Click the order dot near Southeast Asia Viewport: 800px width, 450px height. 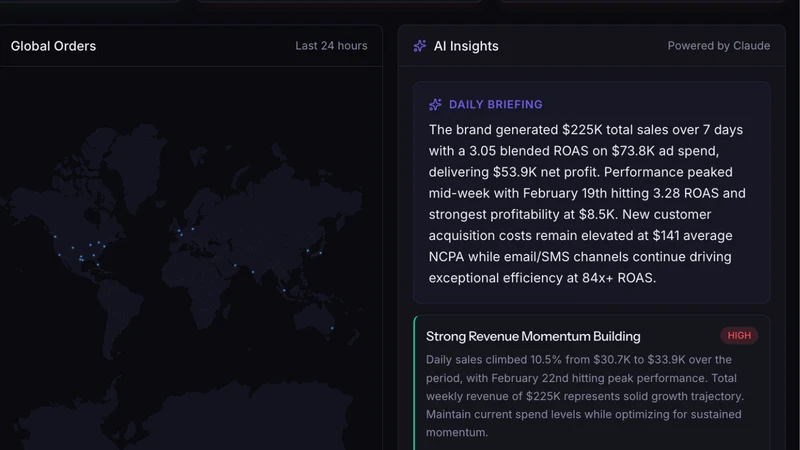pyautogui.click(x=284, y=290)
